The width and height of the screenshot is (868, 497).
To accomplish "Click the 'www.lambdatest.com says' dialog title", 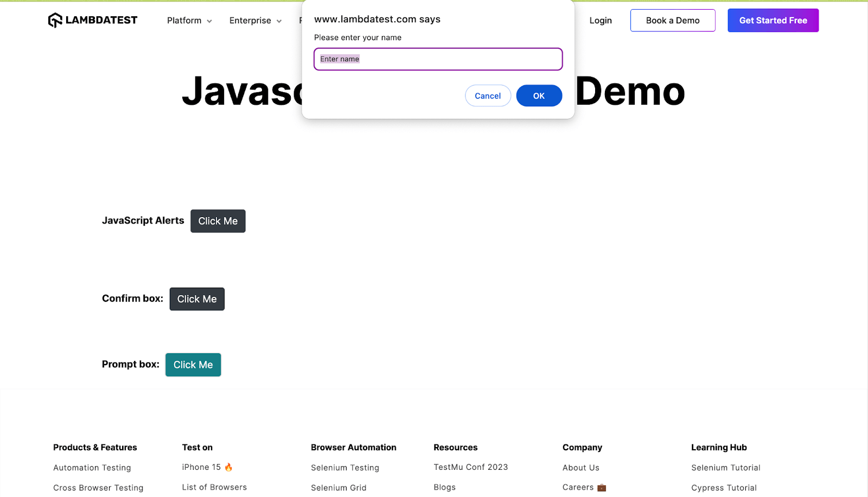I will pos(378,19).
